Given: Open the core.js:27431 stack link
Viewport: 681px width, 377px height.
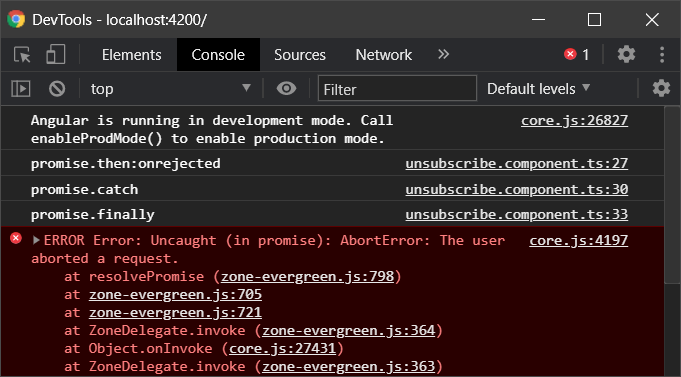Looking at the screenshot, I should coord(283,348).
